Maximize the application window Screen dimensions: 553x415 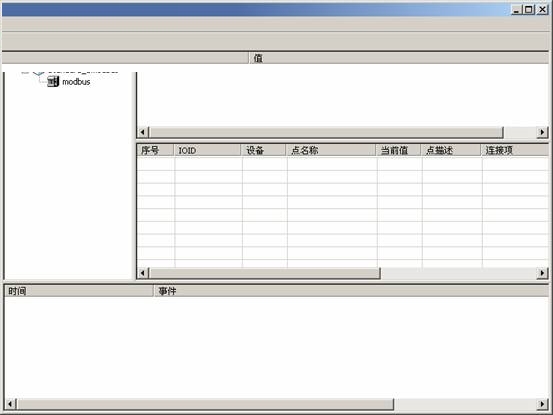tap(529, 10)
